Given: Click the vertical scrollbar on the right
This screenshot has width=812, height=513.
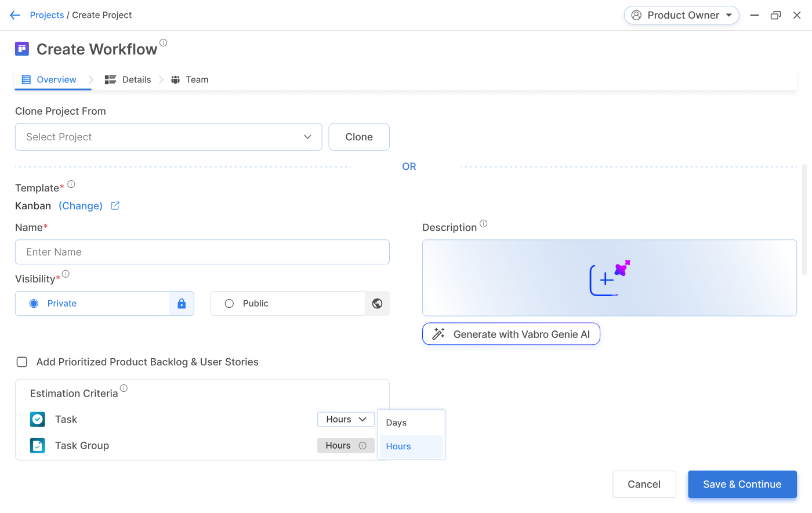Looking at the screenshot, I should 804,220.
